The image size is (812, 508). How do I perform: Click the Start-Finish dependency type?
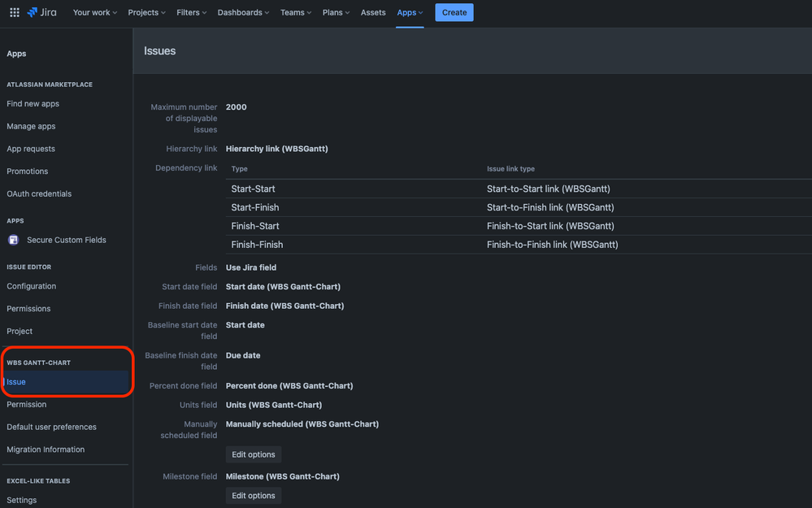pyautogui.click(x=254, y=207)
